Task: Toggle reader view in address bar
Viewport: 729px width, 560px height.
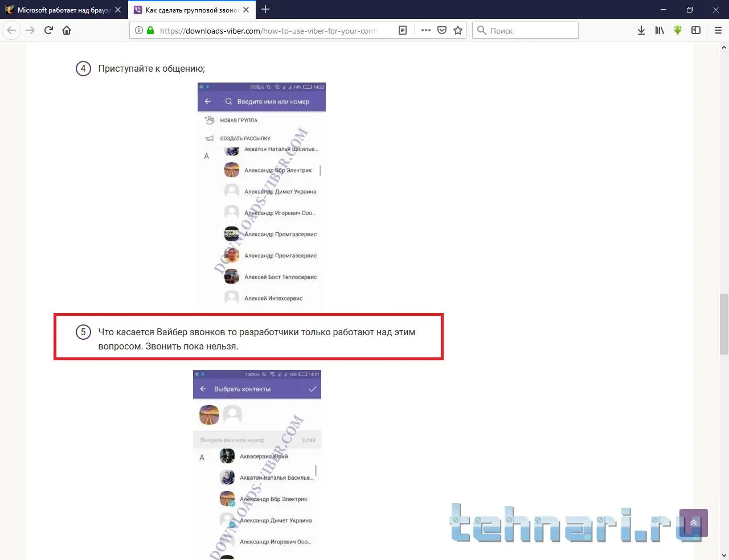Action: [403, 30]
